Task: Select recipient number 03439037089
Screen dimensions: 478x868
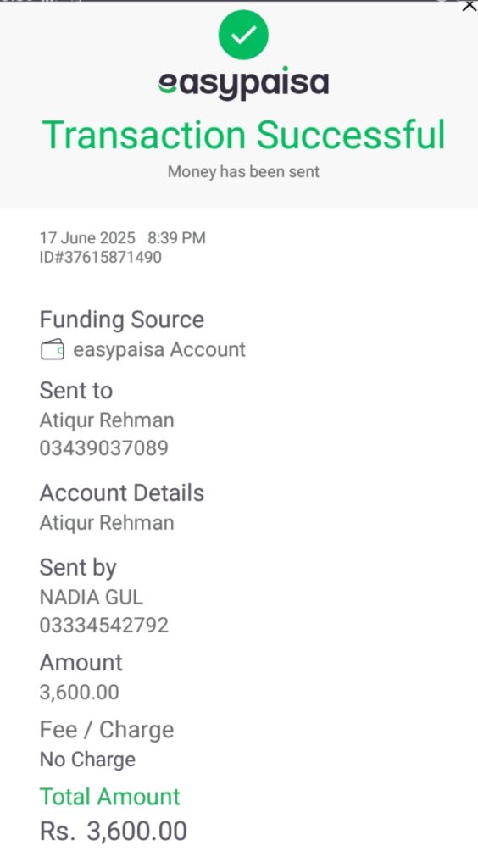Action: 104,448
